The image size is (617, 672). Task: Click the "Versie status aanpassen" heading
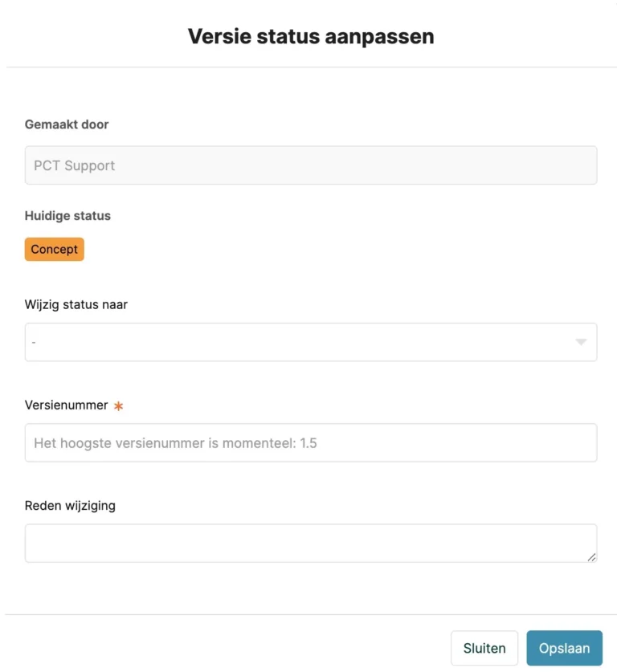310,36
